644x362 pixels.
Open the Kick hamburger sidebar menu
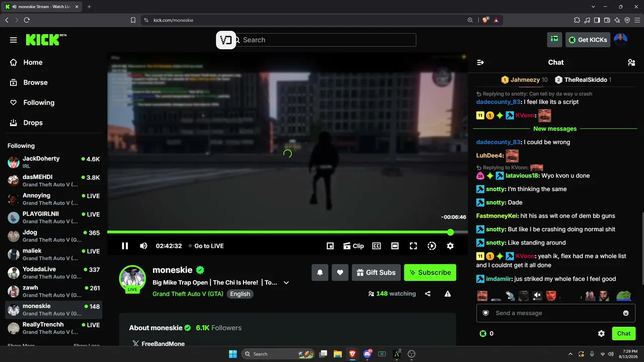click(x=14, y=40)
